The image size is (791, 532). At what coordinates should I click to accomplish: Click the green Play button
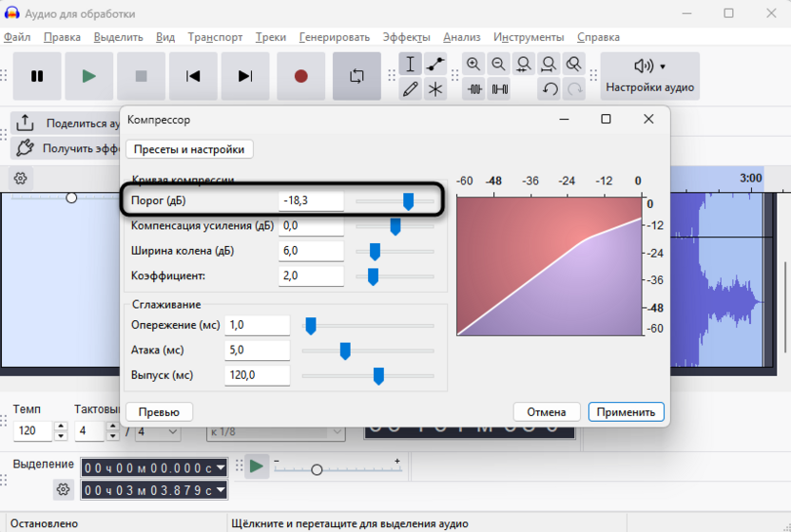click(88, 76)
